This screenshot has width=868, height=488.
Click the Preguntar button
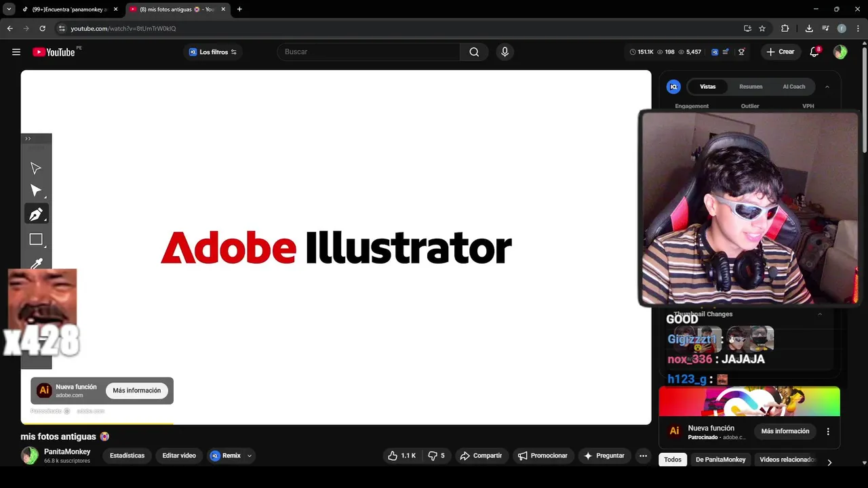(x=604, y=455)
